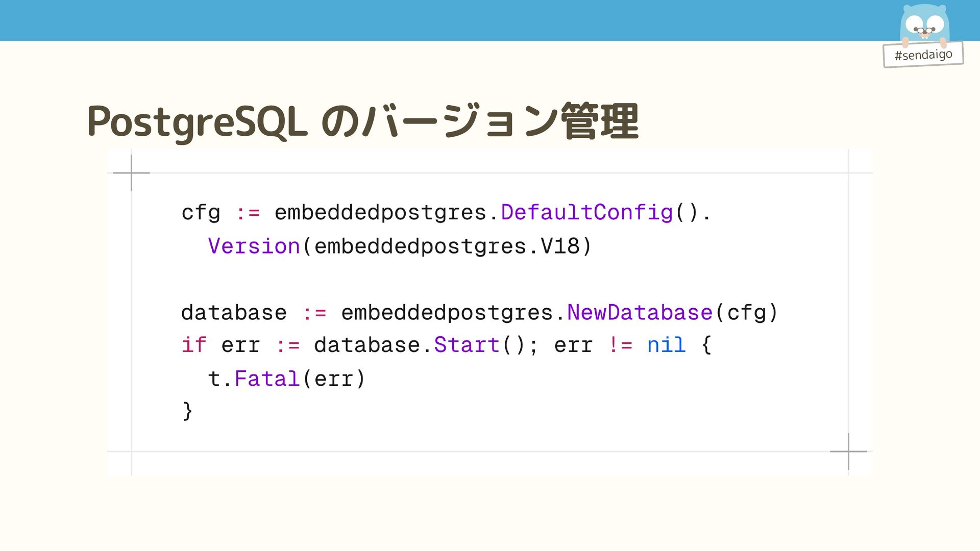Click the database variable name
This screenshot has width=980, height=551.
(234, 312)
